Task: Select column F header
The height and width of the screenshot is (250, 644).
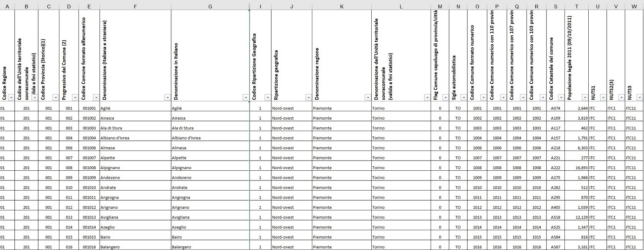Action: [135, 6]
